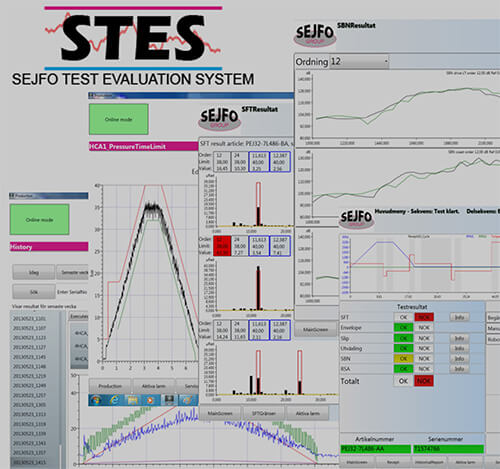Click the green OK indicator in Envelope row
The height and width of the screenshot is (469, 500).
403,328
